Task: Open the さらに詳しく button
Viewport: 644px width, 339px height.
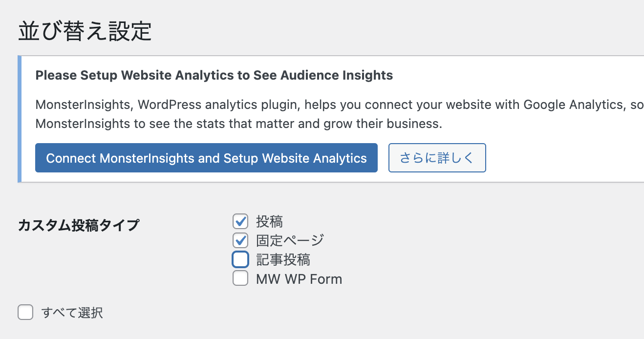Action: [437, 158]
